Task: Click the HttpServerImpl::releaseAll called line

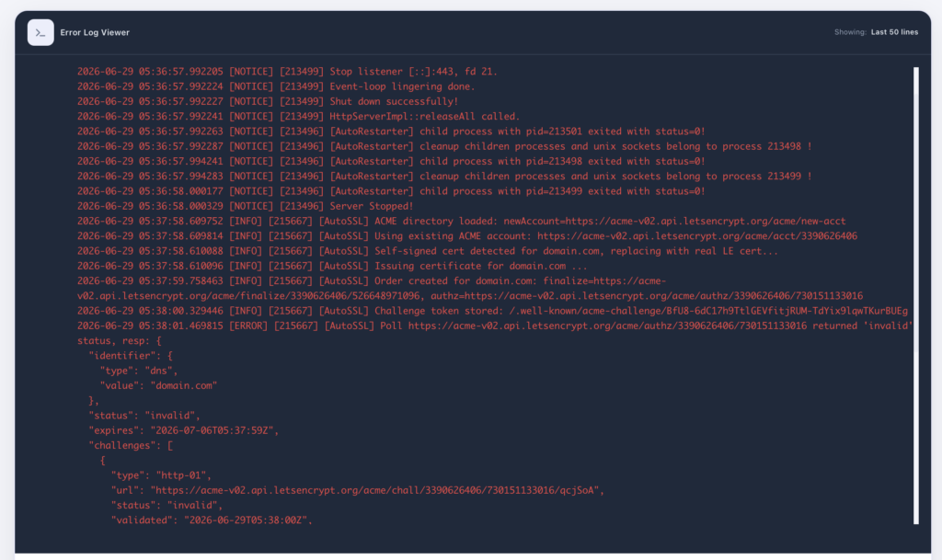Action: [299, 117]
